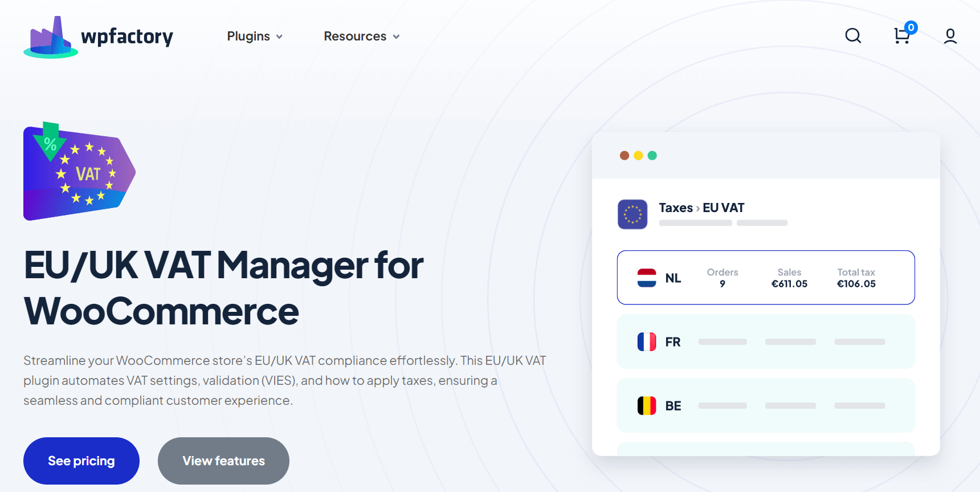Viewport: 980px width, 492px height.
Task: Click the wpfactory logo
Action: (x=98, y=37)
